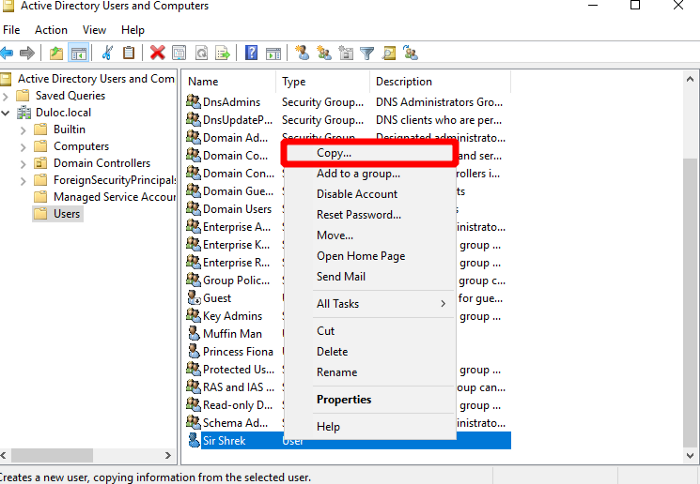Expand the ForeignSecurityPrincipals node
Viewport: 700px width, 484px height.
[x=23, y=181]
